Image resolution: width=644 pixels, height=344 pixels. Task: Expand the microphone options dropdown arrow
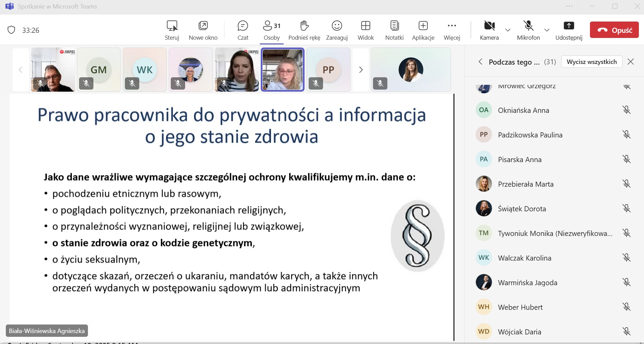(547, 30)
